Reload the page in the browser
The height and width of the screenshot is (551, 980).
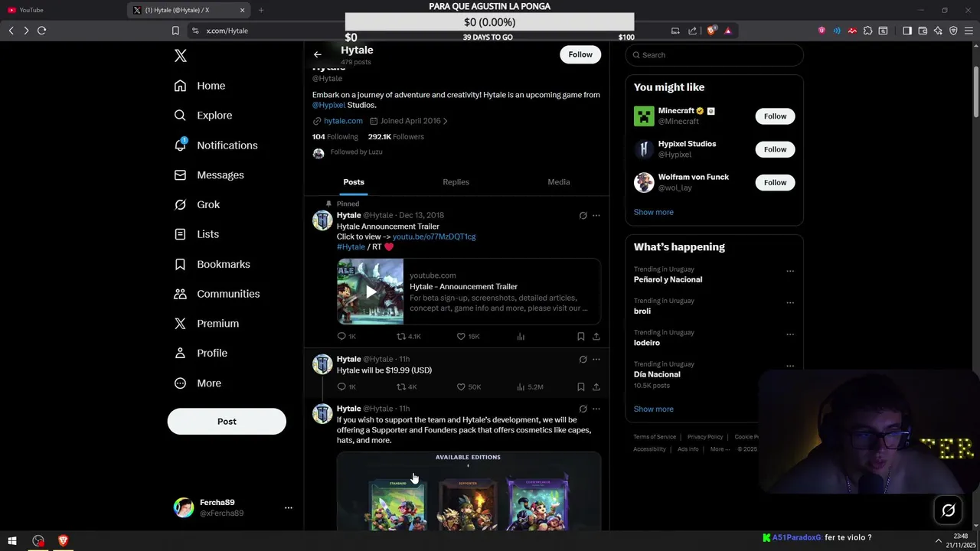[41, 31]
